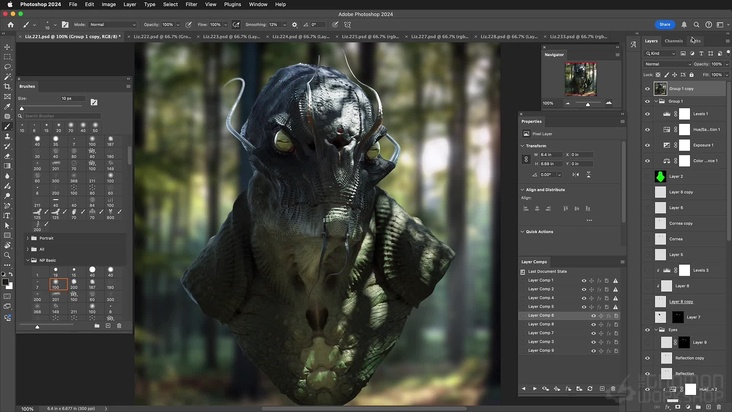Select Layer Comp 4

(540, 298)
